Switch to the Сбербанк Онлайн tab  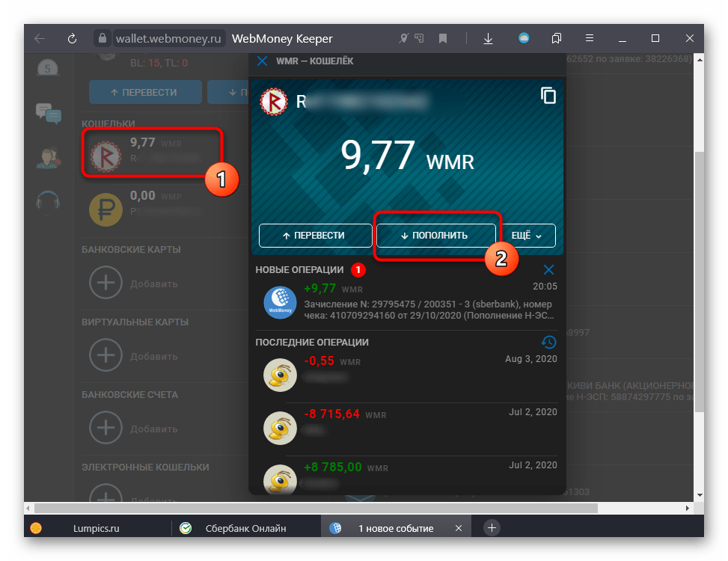pos(245,528)
